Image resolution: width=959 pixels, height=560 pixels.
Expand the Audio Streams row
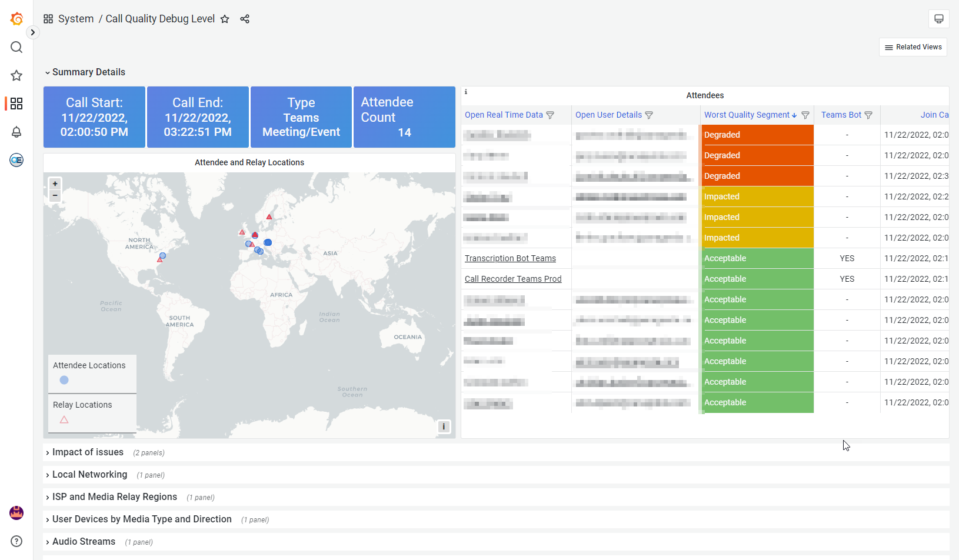[83, 541]
